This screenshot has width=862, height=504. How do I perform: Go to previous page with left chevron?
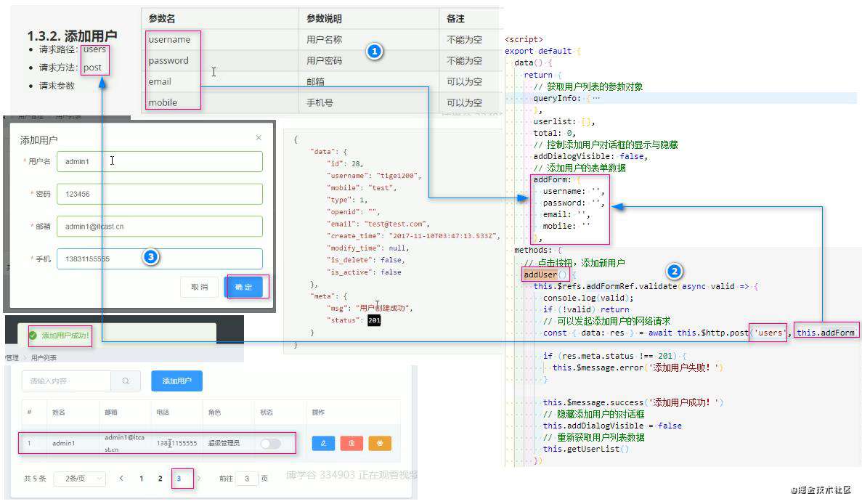(x=121, y=478)
